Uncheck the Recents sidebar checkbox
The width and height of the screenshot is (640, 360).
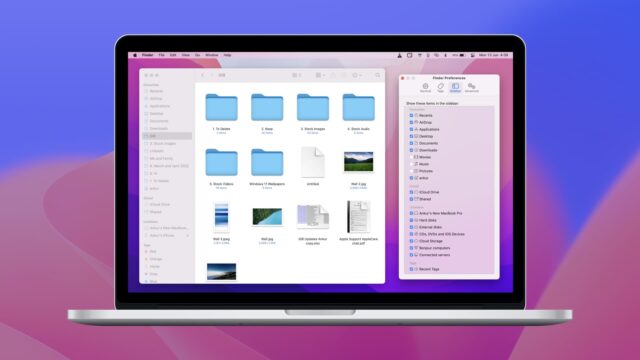pos(411,116)
